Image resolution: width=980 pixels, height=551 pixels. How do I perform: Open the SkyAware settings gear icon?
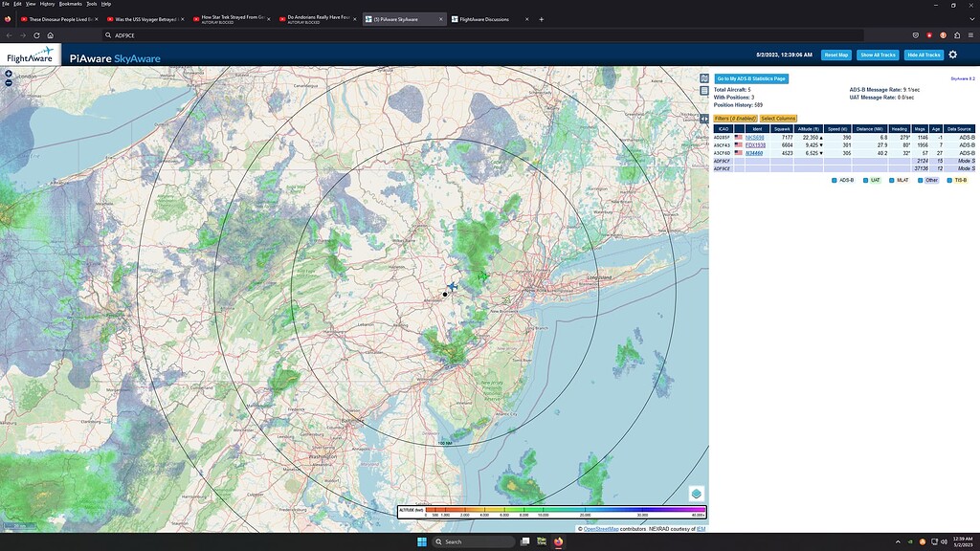click(951, 55)
